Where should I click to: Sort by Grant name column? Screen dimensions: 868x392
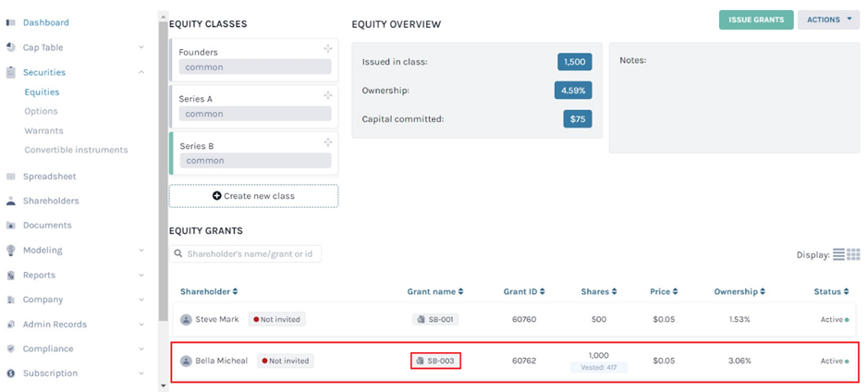tap(435, 291)
